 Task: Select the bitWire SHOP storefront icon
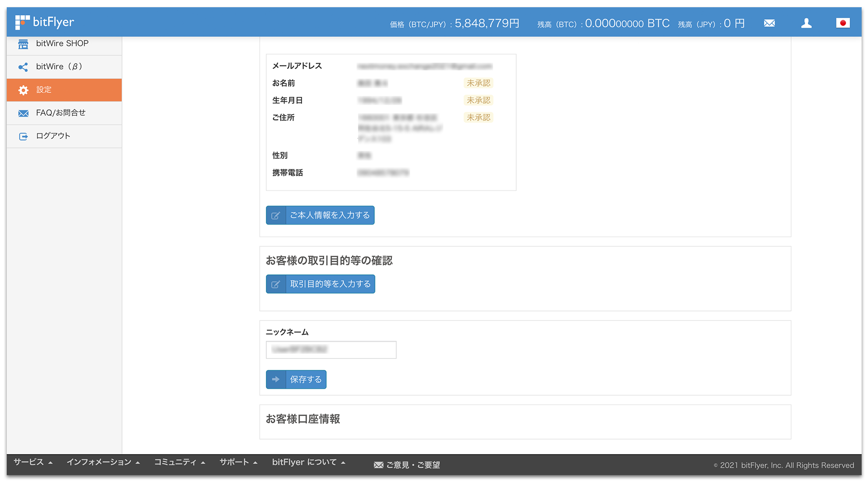23,44
